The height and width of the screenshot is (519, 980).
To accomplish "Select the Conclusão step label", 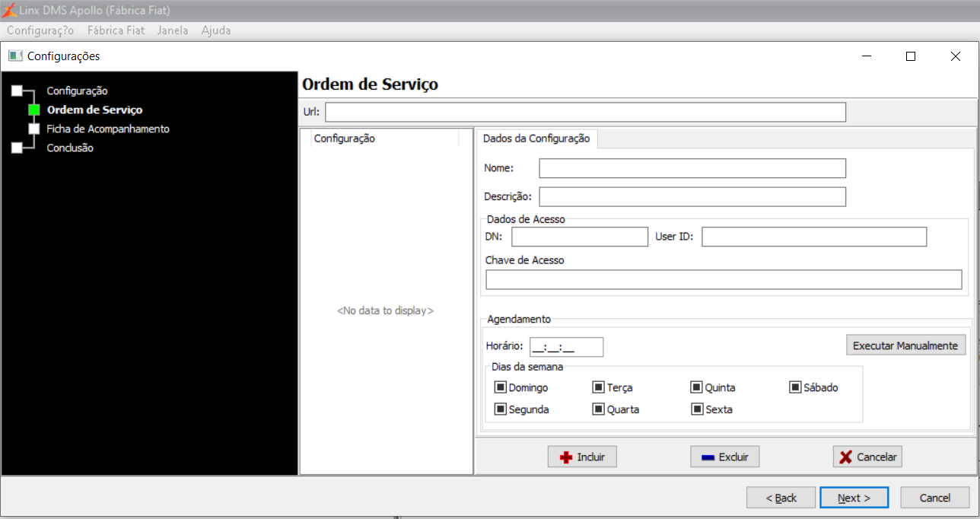I will [x=70, y=148].
